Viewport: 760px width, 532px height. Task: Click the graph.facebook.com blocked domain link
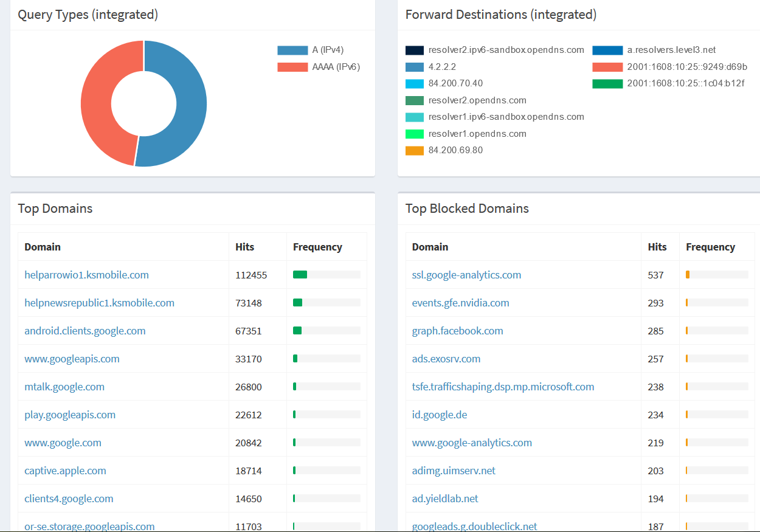457,330
